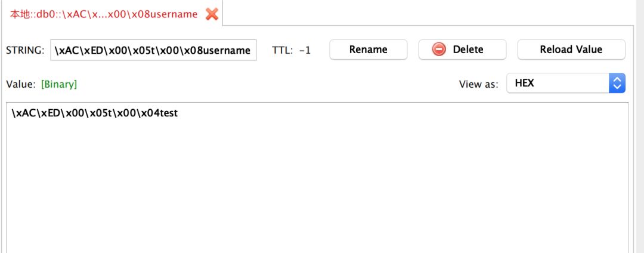
Task: Select the 本地::db0 key tab
Action: click(x=103, y=14)
